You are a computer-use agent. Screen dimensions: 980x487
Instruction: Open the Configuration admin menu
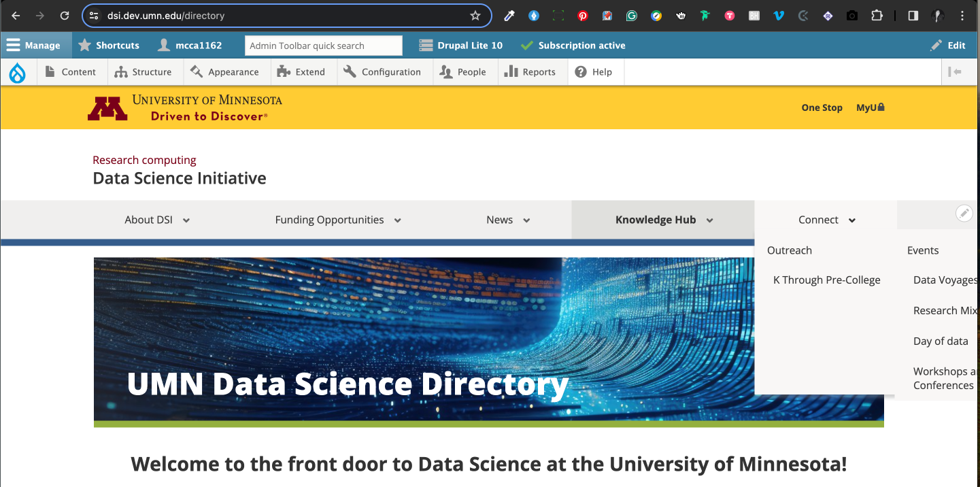point(382,72)
